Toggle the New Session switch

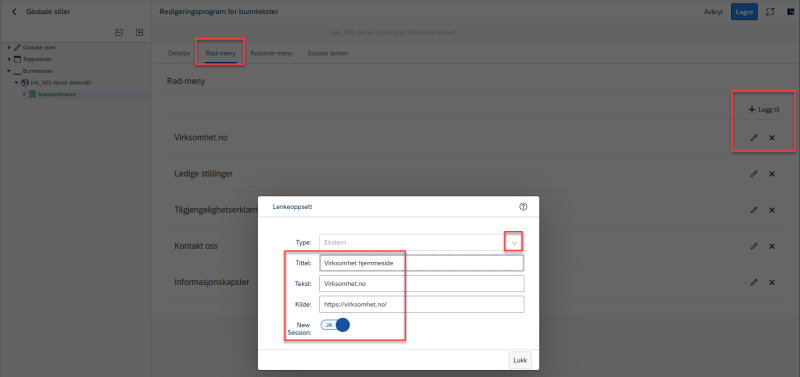[335, 325]
